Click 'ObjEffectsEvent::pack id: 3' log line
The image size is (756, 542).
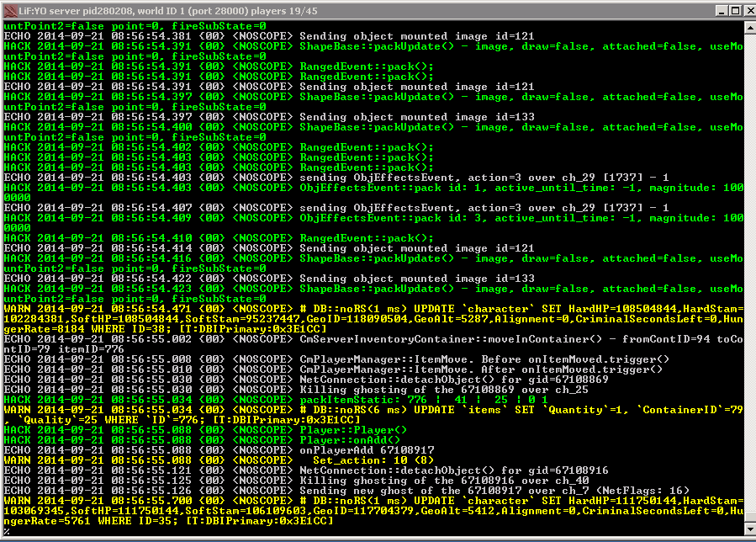pos(373,218)
